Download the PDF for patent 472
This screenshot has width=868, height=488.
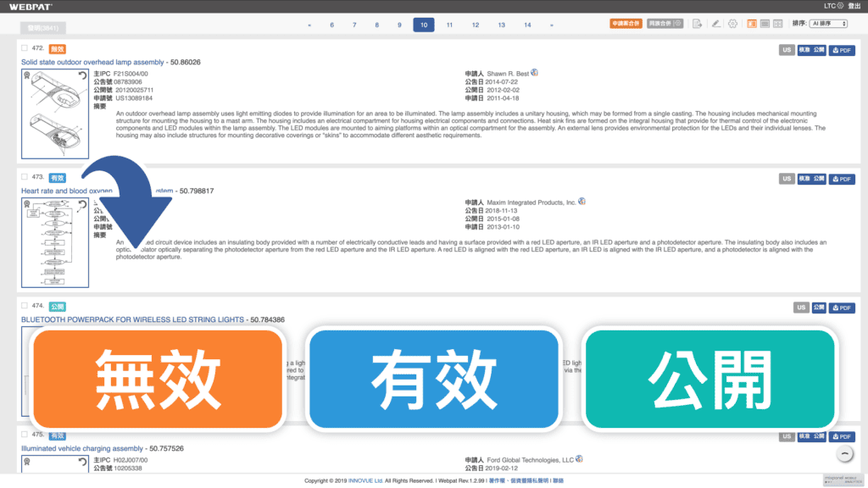(x=841, y=50)
